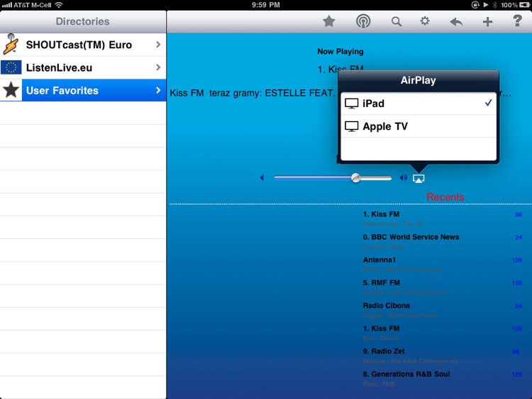Switch AirPlay output to Apple TV
Viewport: 532px width, 399px height.
pyautogui.click(x=419, y=126)
